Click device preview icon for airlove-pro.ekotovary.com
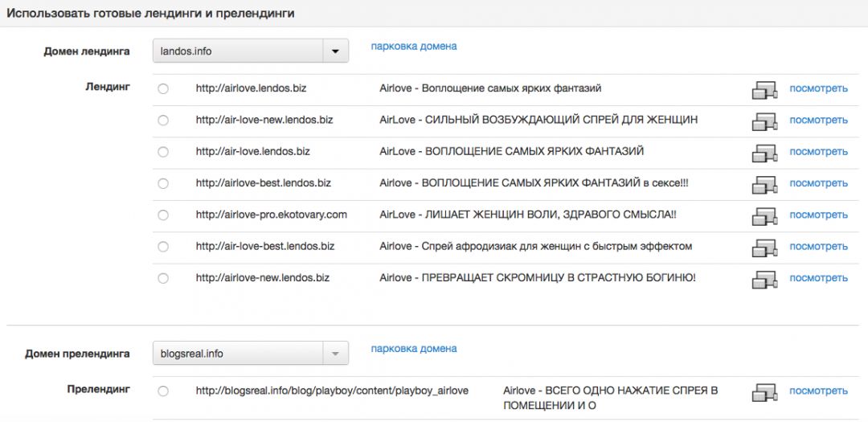The image size is (868, 422). [764, 216]
